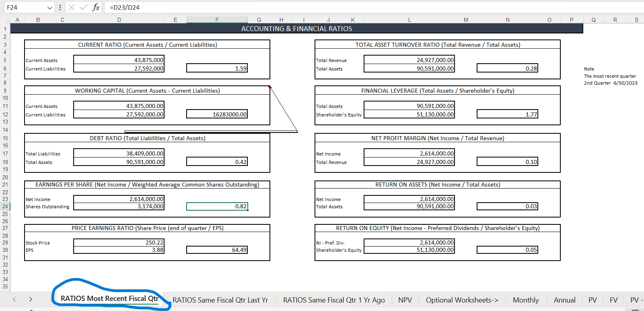Click the Enter checkmark icon in formula bar
Viewport: 644px width, 311px height.
coord(84,7)
